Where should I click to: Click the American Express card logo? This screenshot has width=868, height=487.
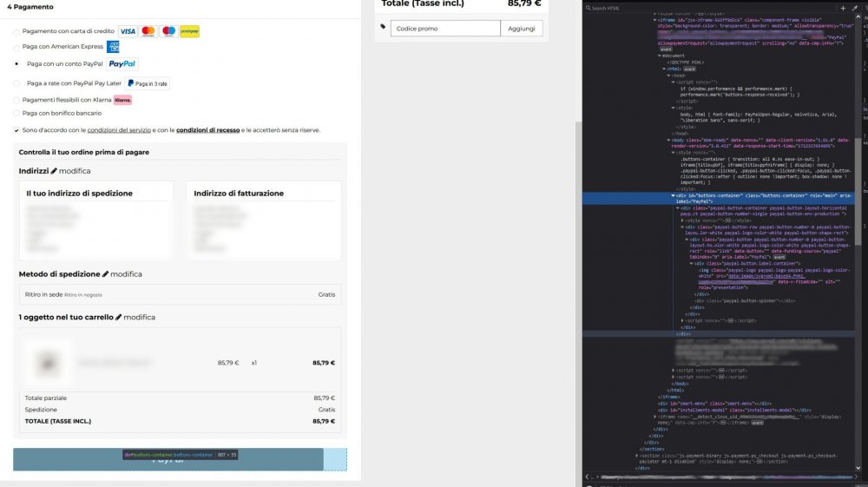[x=113, y=47]
